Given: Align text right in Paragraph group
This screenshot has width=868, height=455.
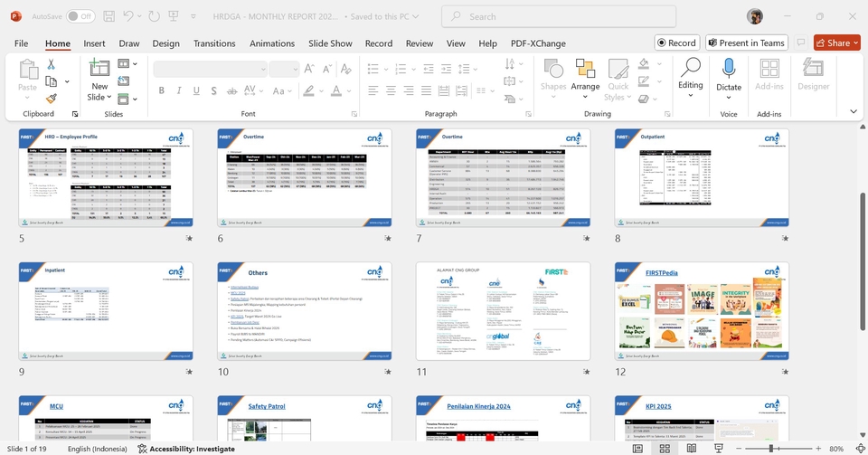Looking at the screenshot, I should pyautogui.click(x=409, y=90).
